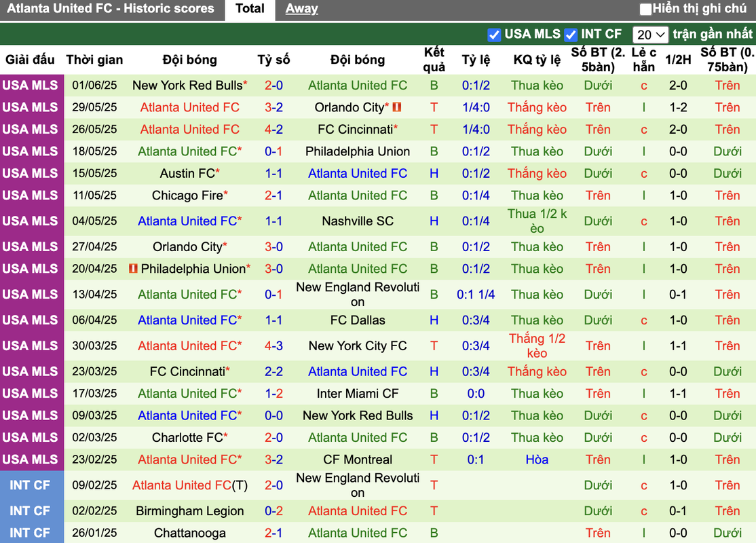Click CF Montreal team name
Screen dimensions: 756x543
point(358,460)
